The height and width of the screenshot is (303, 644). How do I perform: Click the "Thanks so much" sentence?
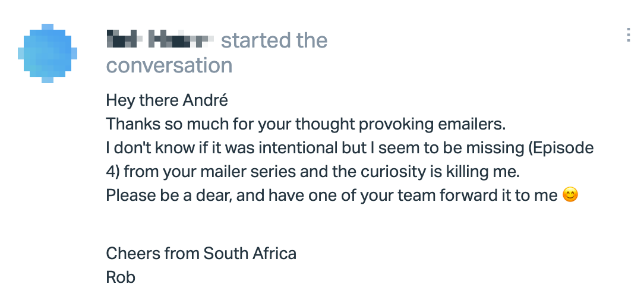306,124
